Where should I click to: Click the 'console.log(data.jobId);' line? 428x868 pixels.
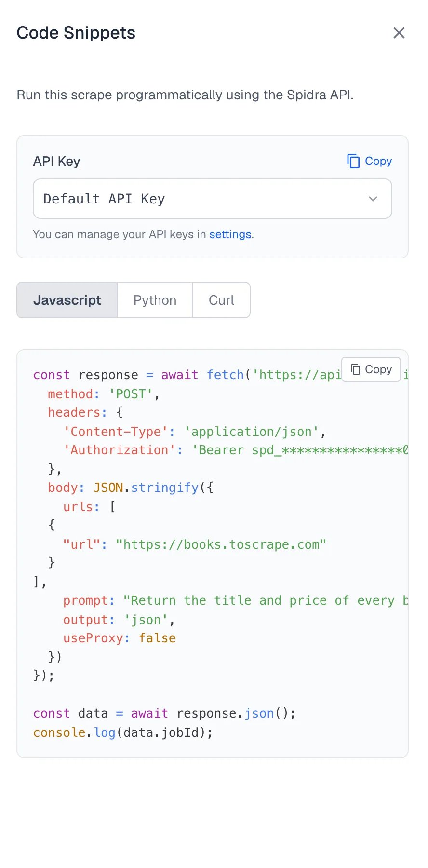(123, 732)
